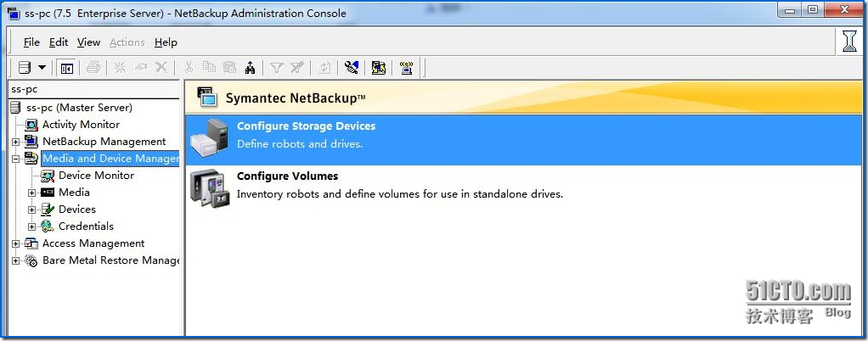This screenshot has width=868, height=341.
Task: Select ss-pc (Master Server) tree node
Action: click(79, 107)
